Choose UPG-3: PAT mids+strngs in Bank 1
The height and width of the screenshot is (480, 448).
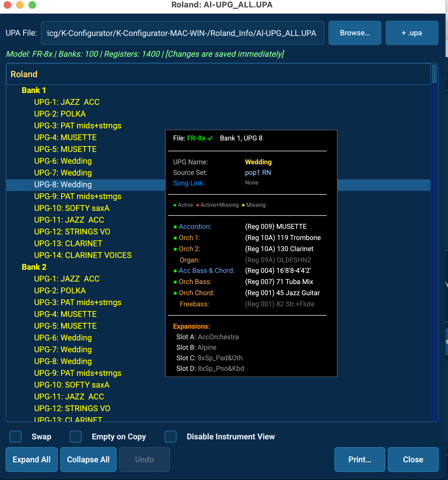[x=78, y=126]
